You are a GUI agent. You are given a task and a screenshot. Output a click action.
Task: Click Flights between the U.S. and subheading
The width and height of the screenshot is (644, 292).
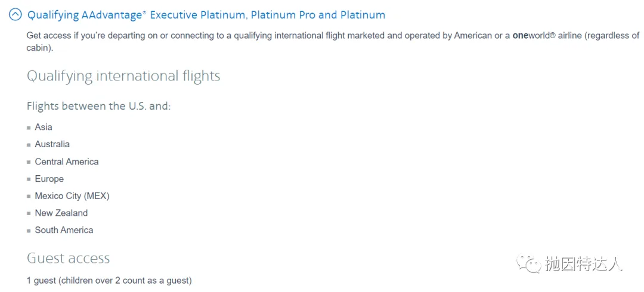[98, 106]
